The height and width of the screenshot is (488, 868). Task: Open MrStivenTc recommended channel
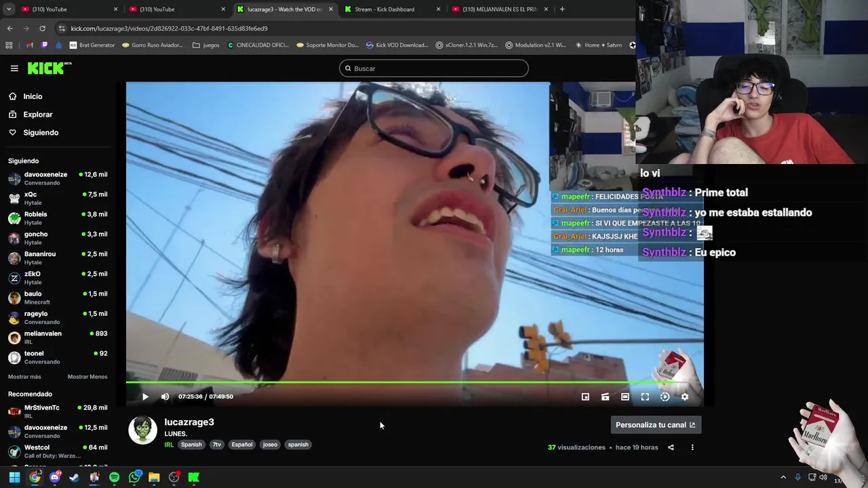pyautogui.click(x=58, y=411)
